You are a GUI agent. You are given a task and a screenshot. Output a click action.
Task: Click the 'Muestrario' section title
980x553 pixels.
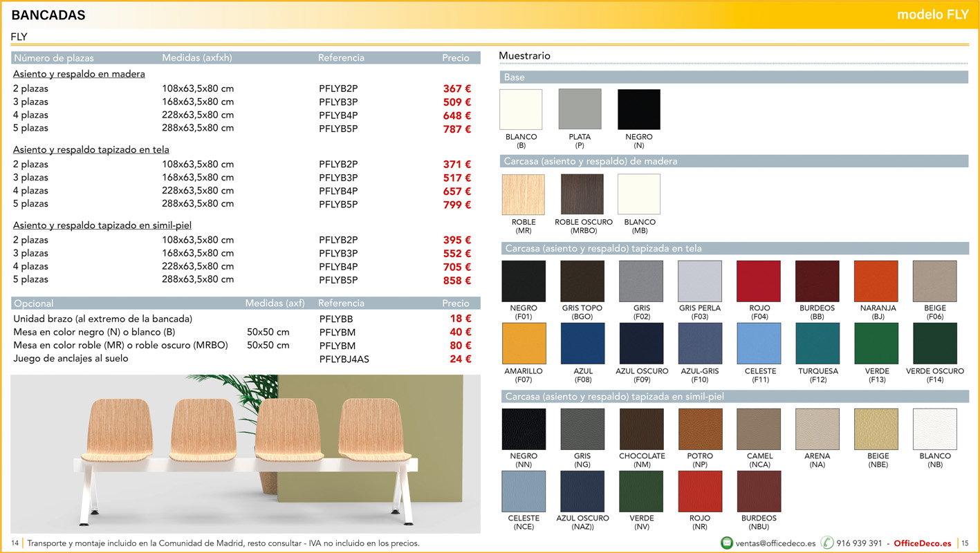click(x=524, y=55)
